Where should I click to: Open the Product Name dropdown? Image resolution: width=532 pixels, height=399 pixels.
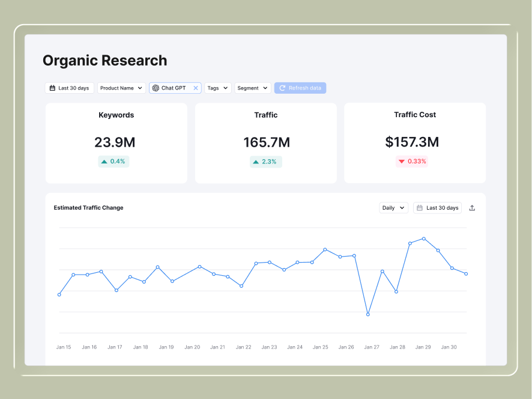coord(121,88)
